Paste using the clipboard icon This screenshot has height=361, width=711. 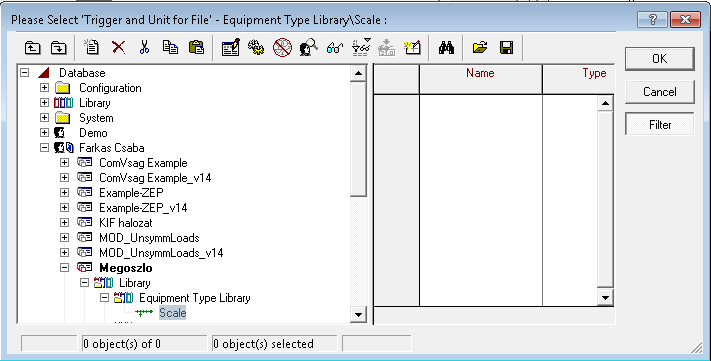tap(196, 47)
